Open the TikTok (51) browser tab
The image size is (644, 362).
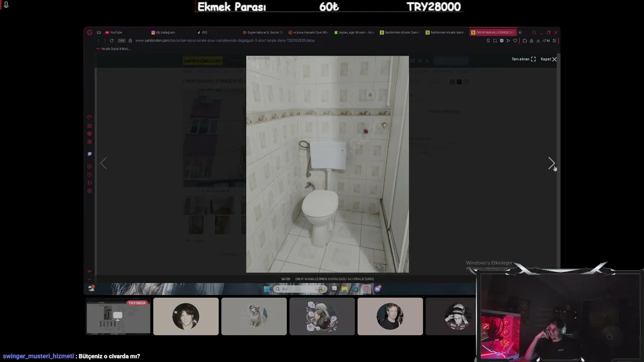point(202,33)
